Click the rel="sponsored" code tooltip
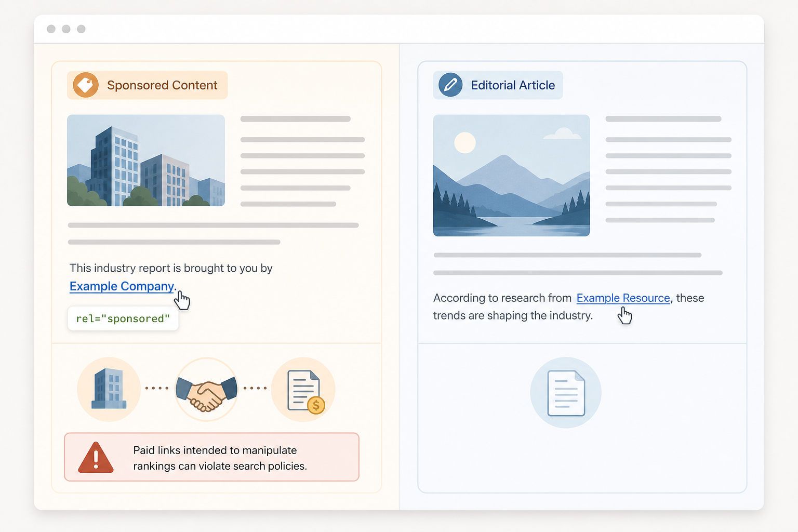Viewport: 798px width, 532px height. (123, 318)
